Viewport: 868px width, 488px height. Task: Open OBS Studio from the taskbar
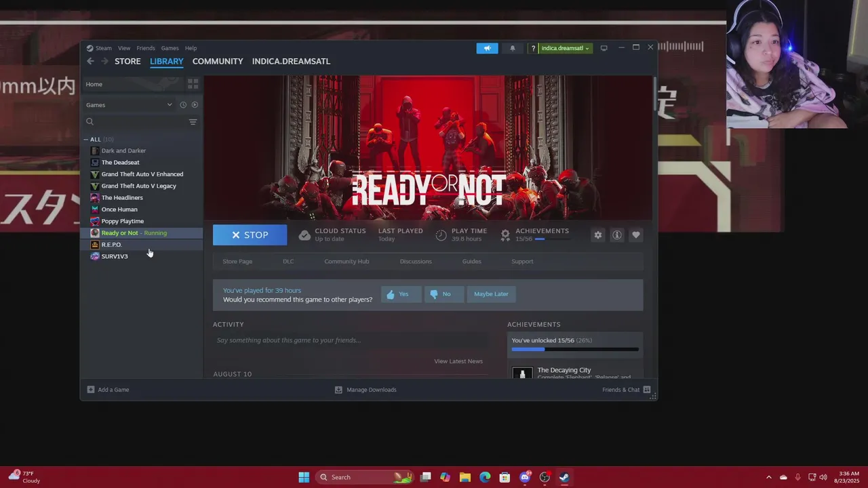[x=545, y=477]
